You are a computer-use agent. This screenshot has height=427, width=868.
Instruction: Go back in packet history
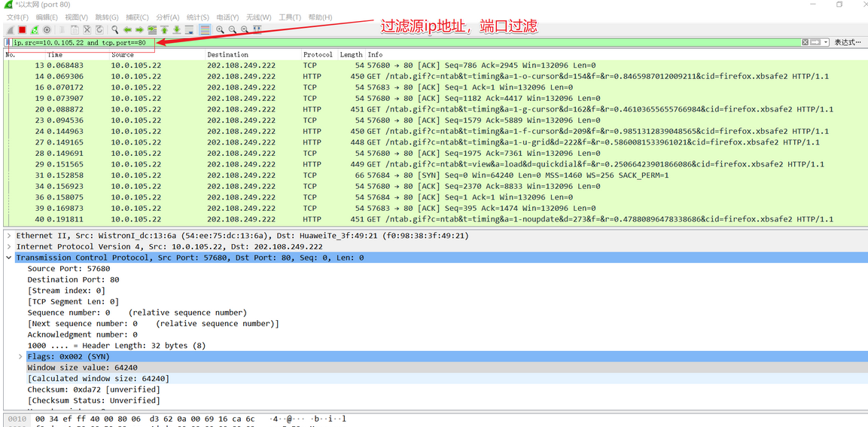tap(127, 29)
